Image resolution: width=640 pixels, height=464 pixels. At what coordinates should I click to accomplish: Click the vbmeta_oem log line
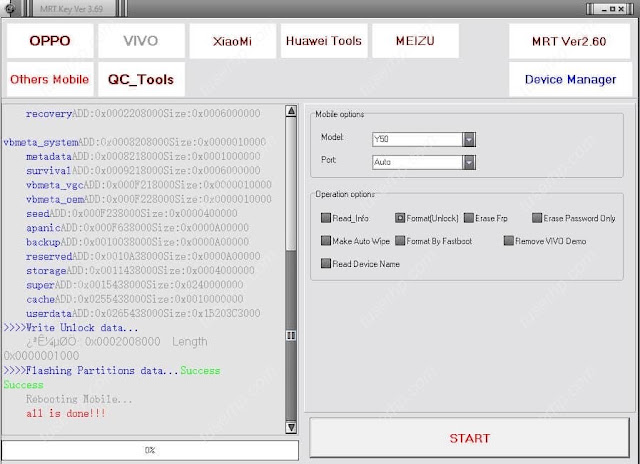pos(149,199)
